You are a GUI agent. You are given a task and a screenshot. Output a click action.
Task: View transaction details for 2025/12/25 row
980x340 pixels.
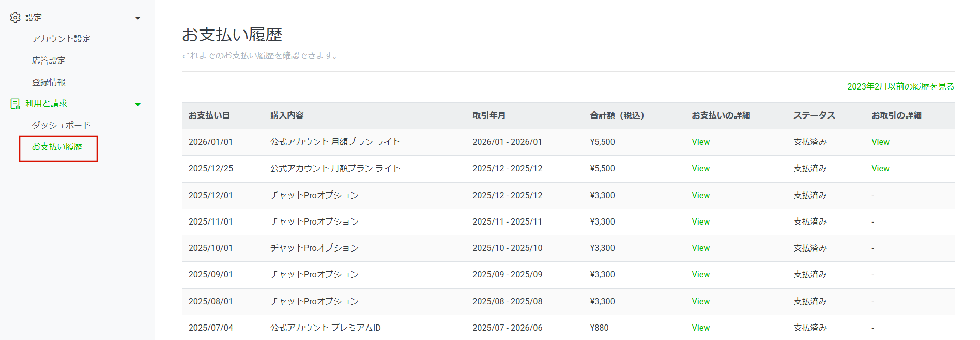coord(880,169)
